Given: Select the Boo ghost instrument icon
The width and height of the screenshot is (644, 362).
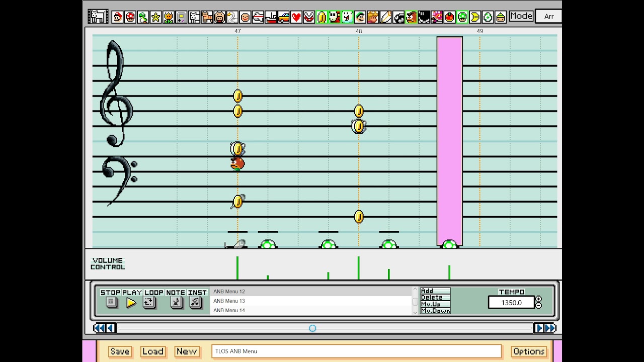Looking at the screenshot, I should click(x=347, y=17).
